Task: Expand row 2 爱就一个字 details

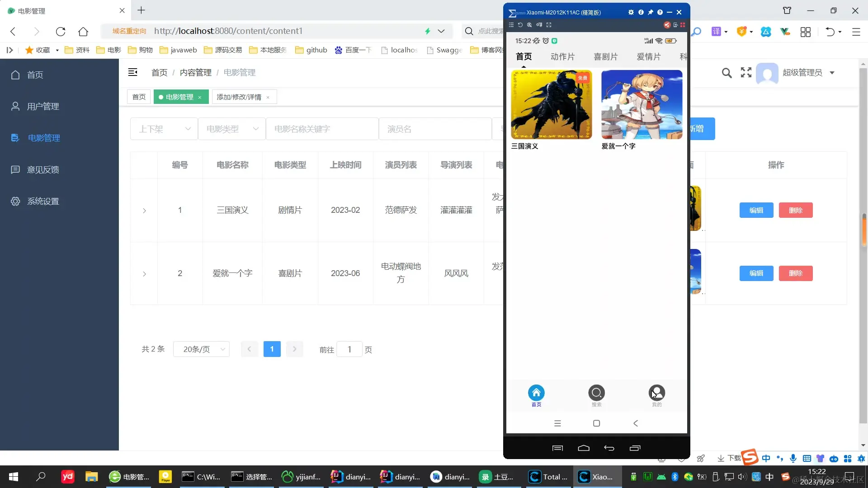Action: tap(144, 274)
